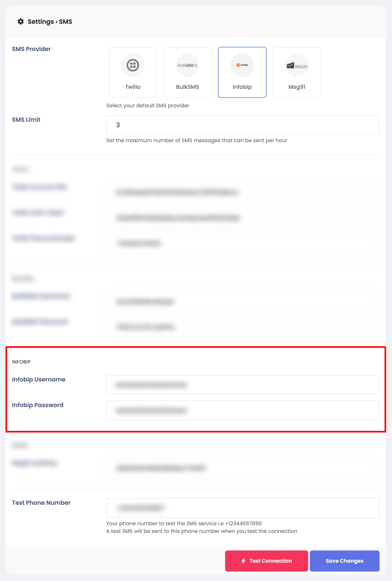Viewport: 392px width, 581px height.
Task: Select Msg91 provider card
Action: pos(297,72)
